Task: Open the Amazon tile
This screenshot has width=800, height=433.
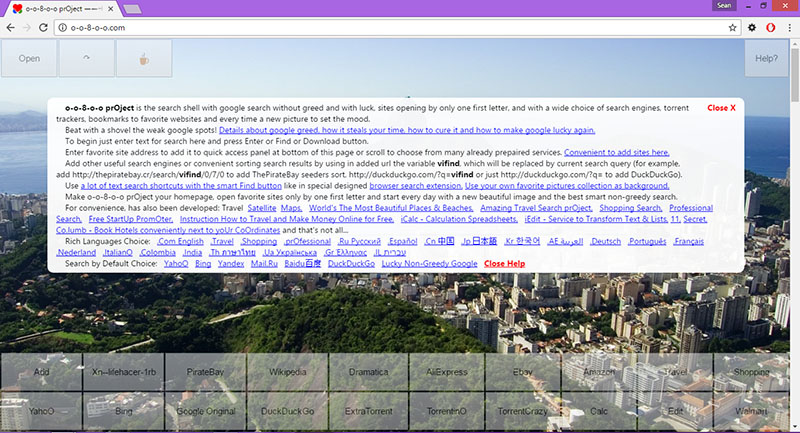Action: (598, 372)
